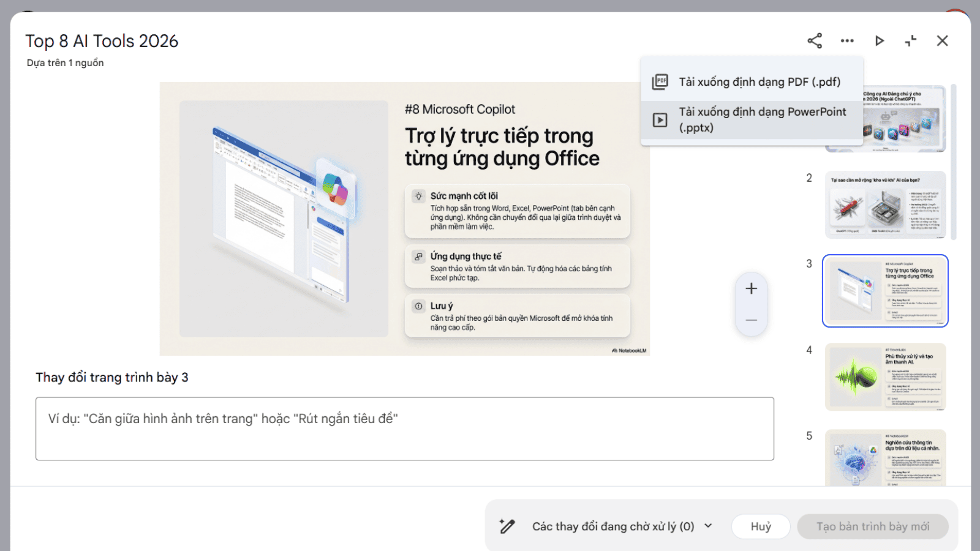Click the share icon in header
Screen dimensions: 980x551
814,41
